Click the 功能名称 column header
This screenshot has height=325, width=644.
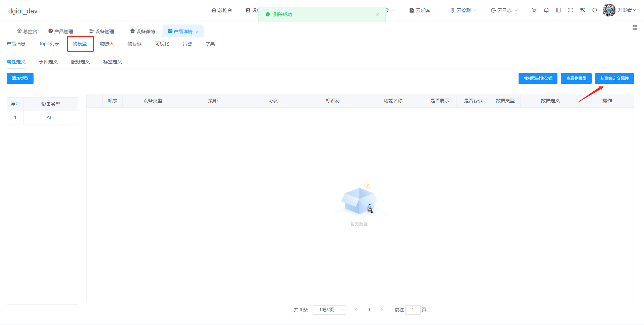[x=393, y=101]
